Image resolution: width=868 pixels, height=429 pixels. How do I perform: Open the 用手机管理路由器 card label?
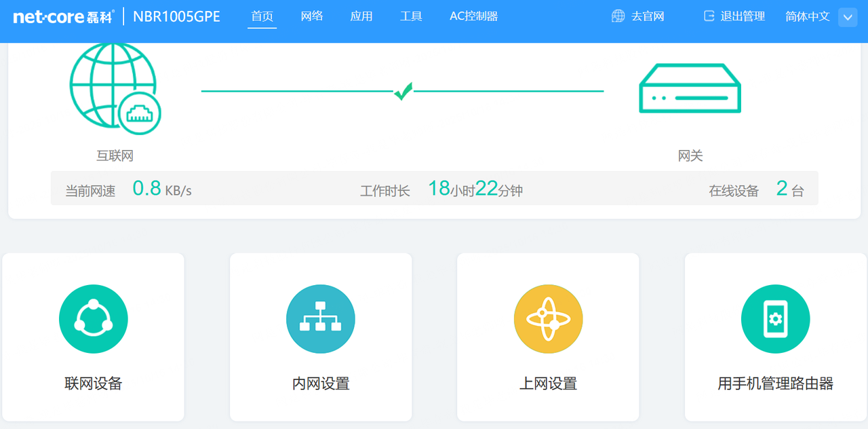pos(775,384)
